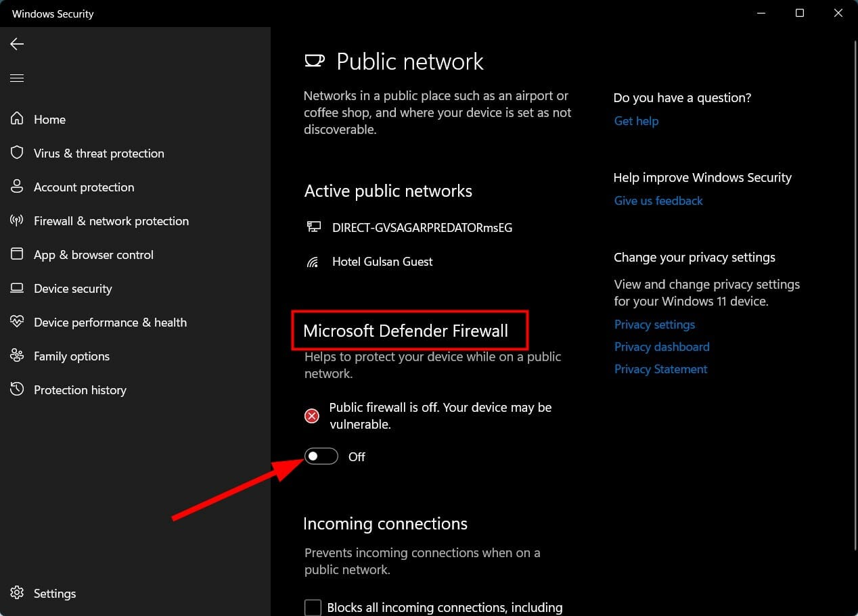Click the Account protection person icon
This screenshot has width=858, height=616.
[17, 187]
